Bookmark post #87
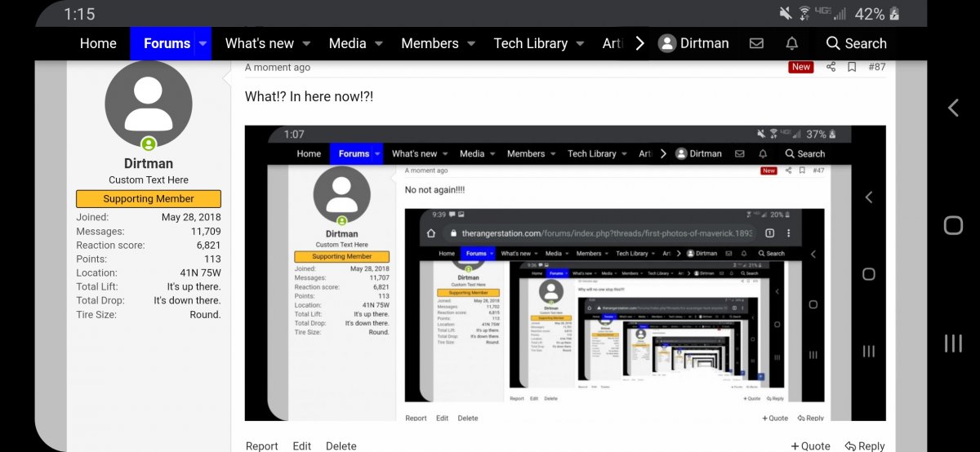Image resolution: width=980 pixels, height=452 pixels. coord(852,67)
